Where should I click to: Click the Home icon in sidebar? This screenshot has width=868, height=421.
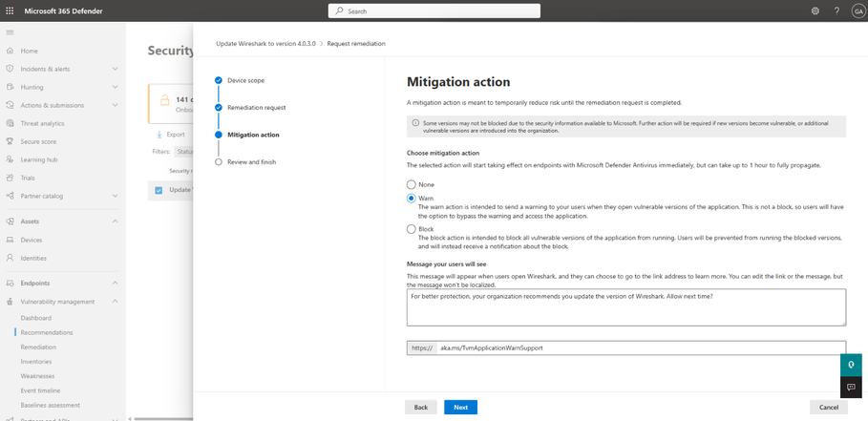click(x=10, y=51)
